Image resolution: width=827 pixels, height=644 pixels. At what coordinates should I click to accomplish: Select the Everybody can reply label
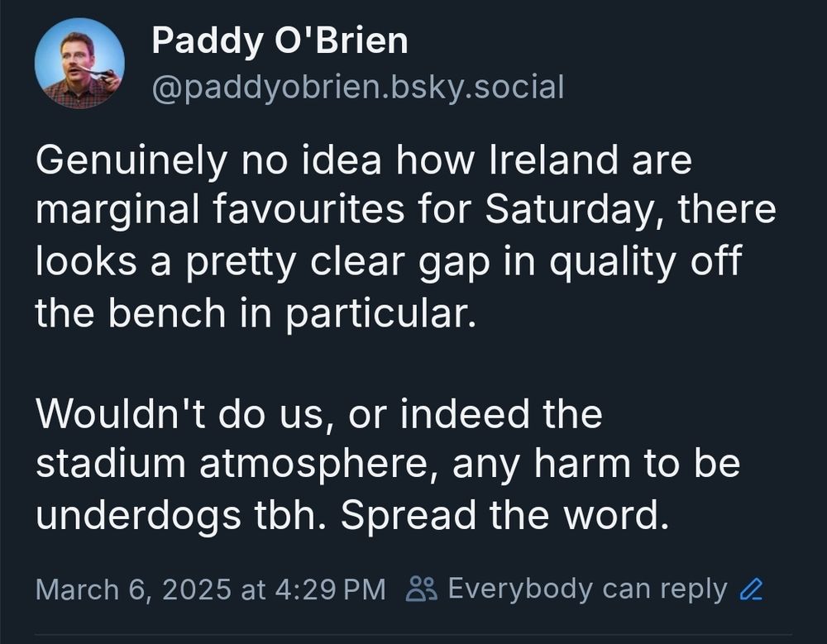pos(587,589)
